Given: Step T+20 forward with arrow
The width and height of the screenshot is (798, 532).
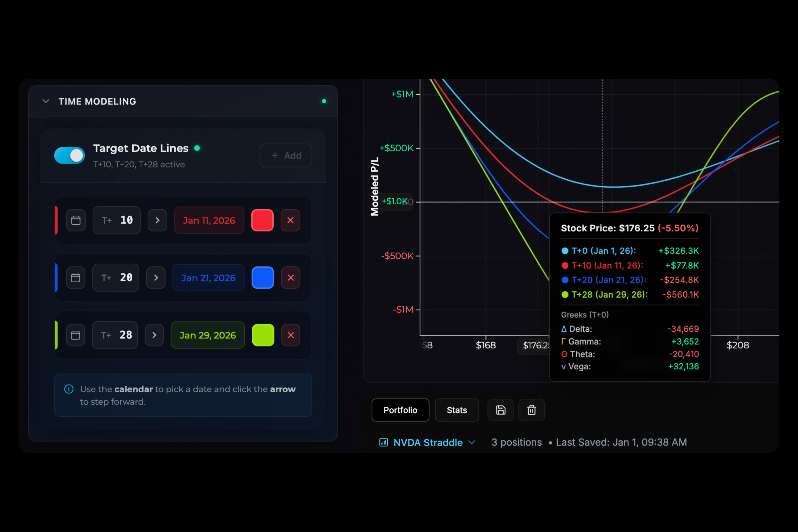Looking at the screenshot, I should (156, 278).
